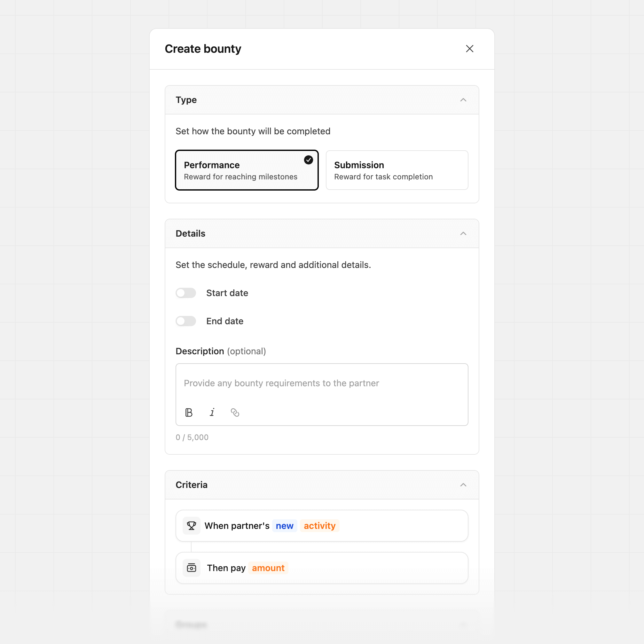Select the Performance bounty type
The height and width of the screenshot is (644, 644).
point(247,170)
